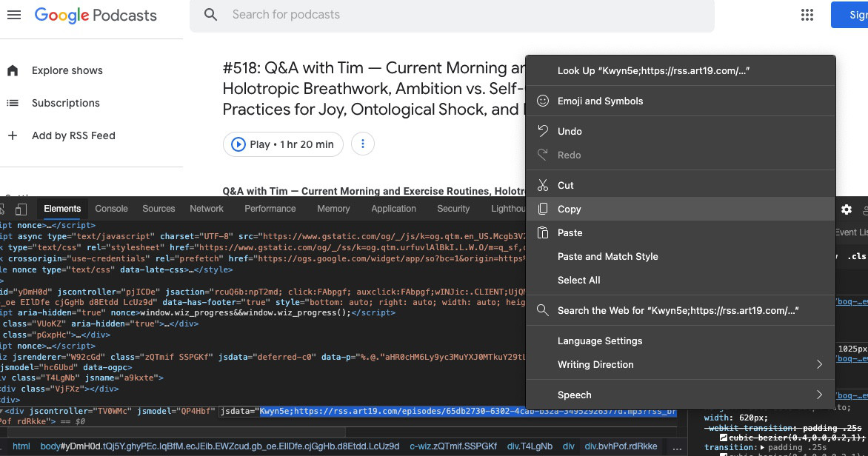This screenshot has width=868, height=456.
Task: Collapse the div jscontroller TV0WMc node
Action: [1, 411]
